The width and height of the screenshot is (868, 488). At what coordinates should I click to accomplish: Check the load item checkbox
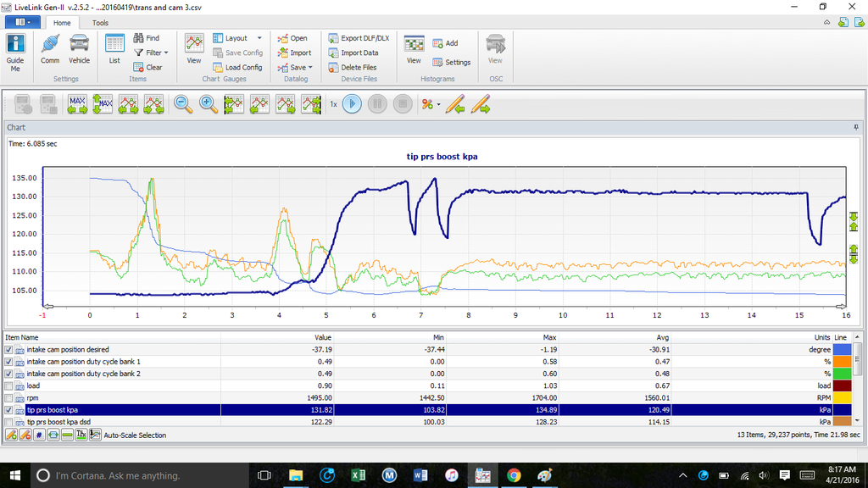point(8,386)
